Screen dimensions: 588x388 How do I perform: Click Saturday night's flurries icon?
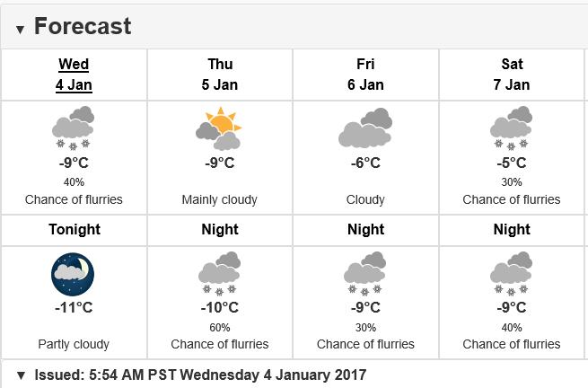[x=512, y=273]
